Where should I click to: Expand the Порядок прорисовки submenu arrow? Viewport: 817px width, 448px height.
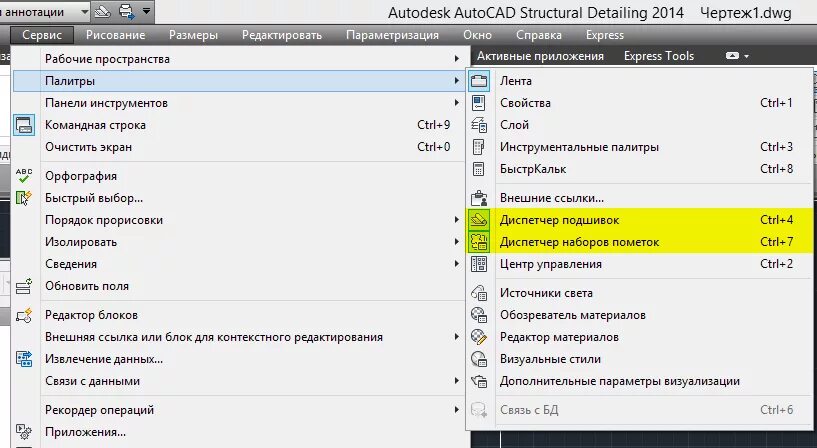click(456, 220)
